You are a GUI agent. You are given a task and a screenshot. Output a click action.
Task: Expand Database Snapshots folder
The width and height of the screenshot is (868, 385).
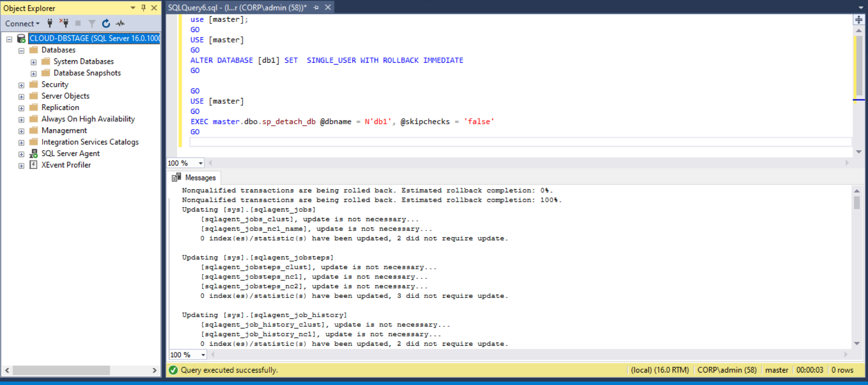point(33,73)
